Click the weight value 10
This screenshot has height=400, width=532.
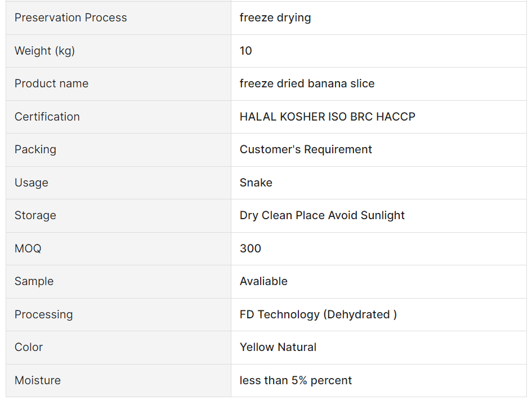[x=246, y=51]
